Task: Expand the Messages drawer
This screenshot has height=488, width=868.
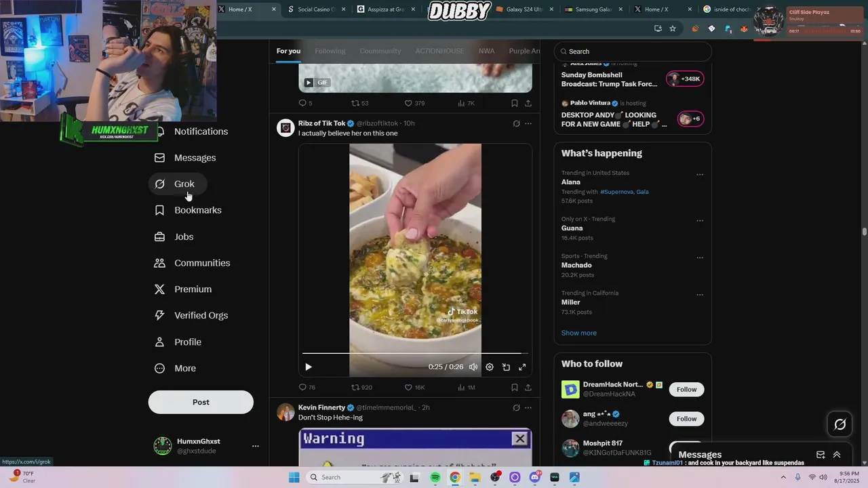Action: [x=837, y=455]
